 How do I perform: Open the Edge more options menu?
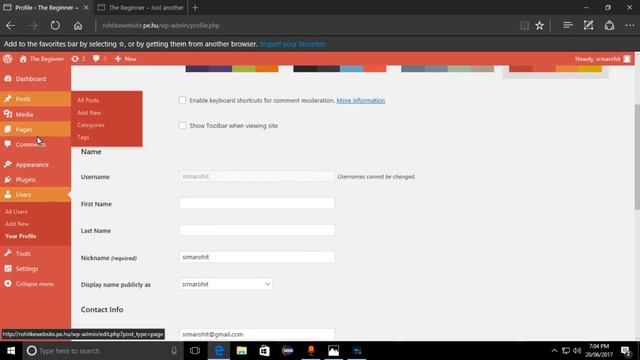tap(630, 25)
